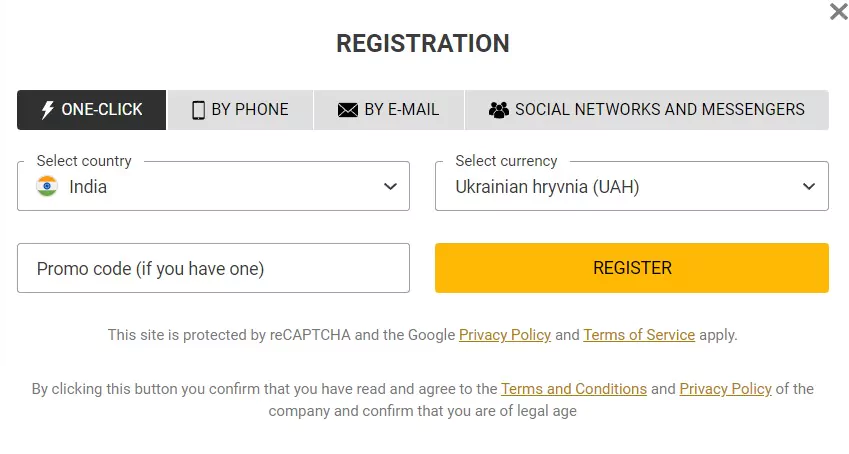Click the envelope icon on By E-mail tab
This screenshot has height=454, width=849.
tap(348, 111)
